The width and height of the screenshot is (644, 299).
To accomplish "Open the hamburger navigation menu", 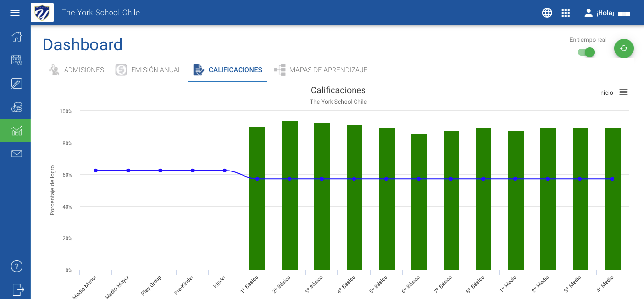I will [15, 13].
